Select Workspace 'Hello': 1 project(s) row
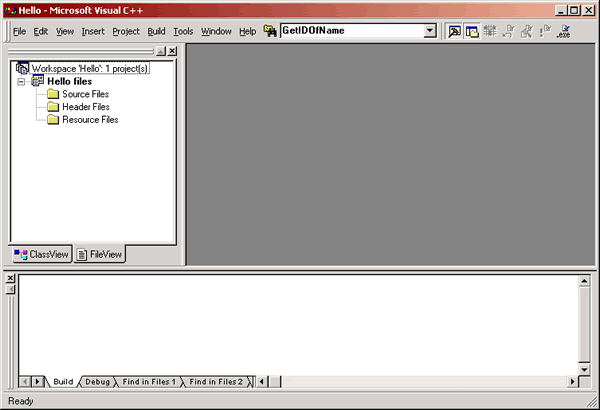This screenshot has width=600, height=410. (x=90, y=69)
